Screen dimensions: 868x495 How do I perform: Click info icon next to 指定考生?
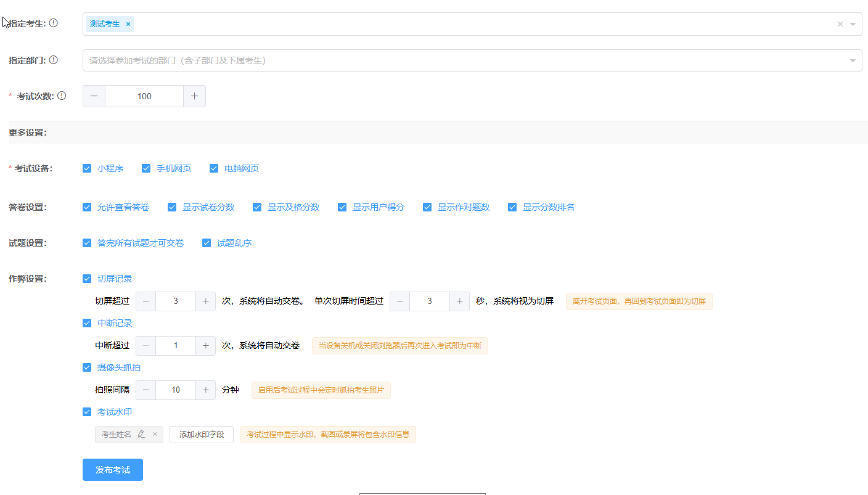pos(54,23)
